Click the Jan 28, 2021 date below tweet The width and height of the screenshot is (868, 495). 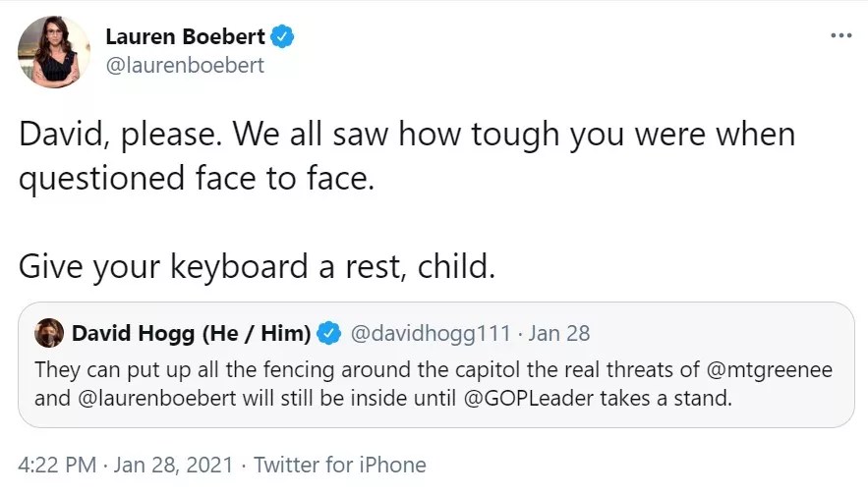pos(172,465)
